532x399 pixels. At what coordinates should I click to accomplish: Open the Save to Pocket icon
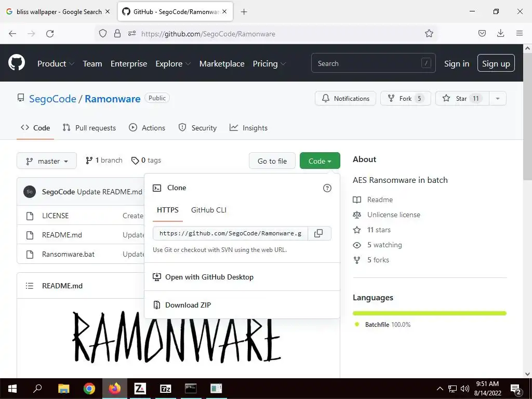click(482, 33)
